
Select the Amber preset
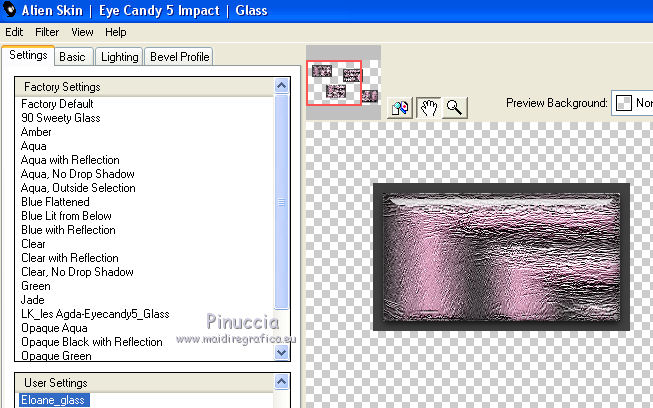point(36,132)
